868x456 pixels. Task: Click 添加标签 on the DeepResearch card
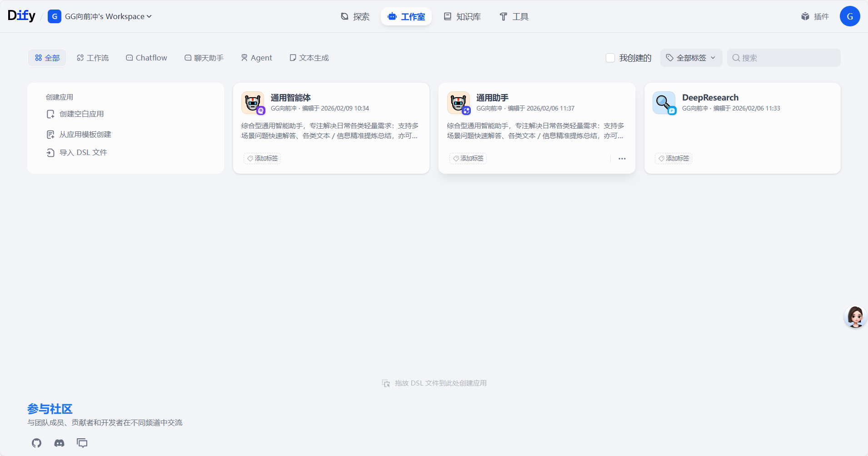click(x=674, y=158)
